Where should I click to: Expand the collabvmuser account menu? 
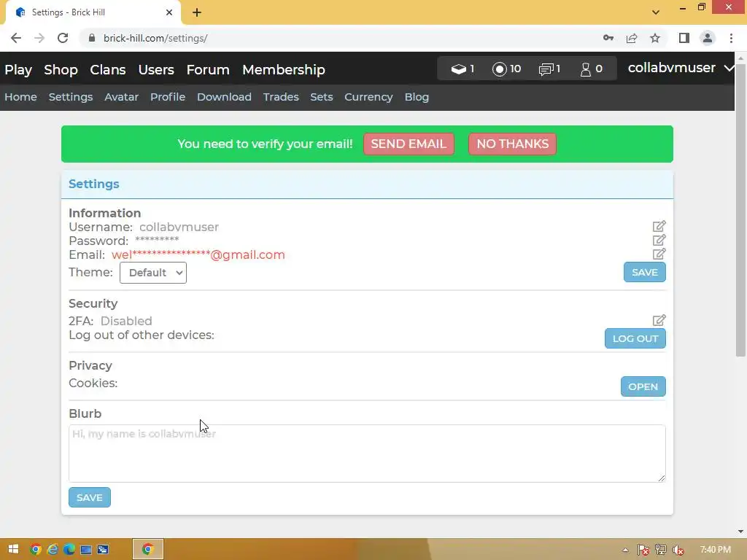(681, 68)
